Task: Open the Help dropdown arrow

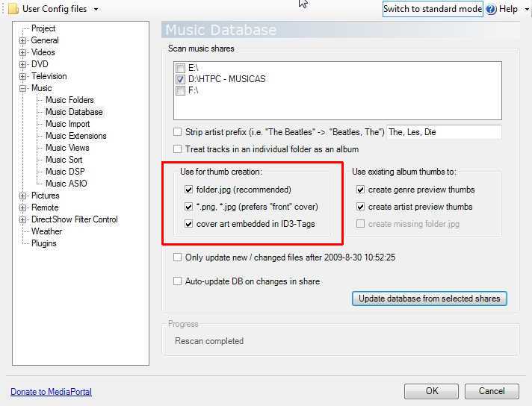Action: click(x=524, y=9)
